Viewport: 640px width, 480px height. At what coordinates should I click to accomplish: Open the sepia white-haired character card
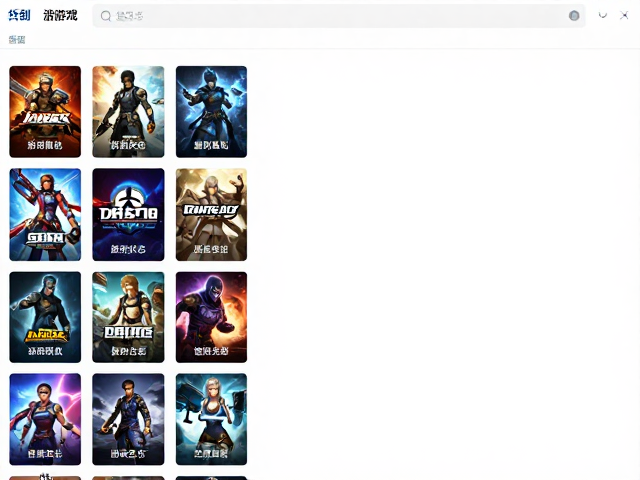(211, 214)
